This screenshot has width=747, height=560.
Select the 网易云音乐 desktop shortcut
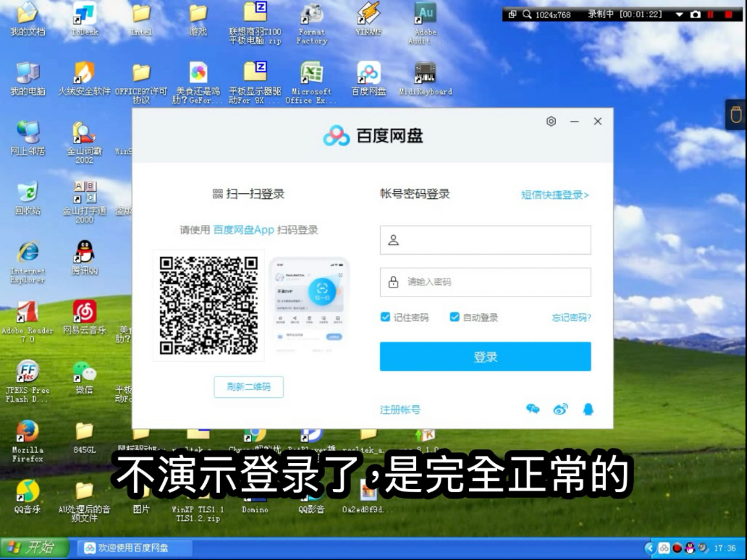84,318
